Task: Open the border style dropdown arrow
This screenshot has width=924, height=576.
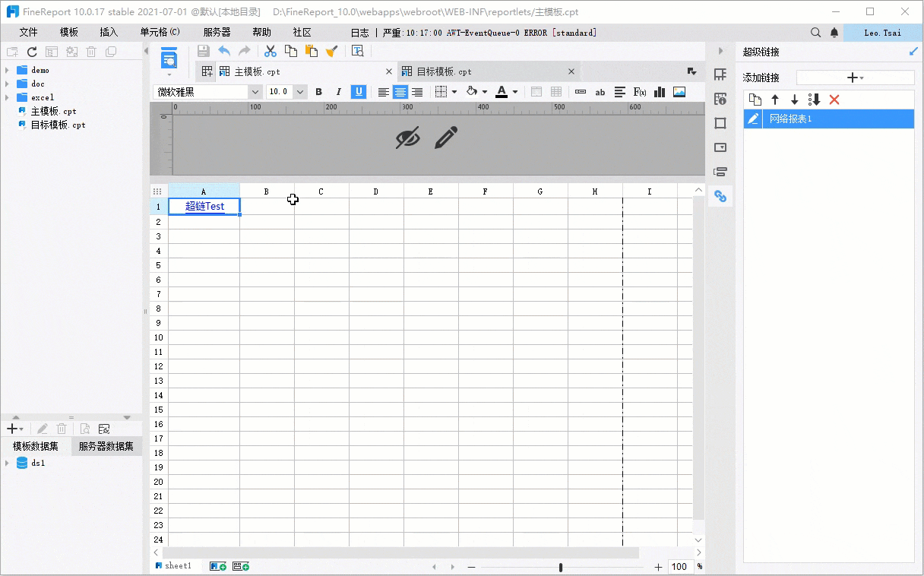Action: pyautogui.click(x=454, y=92)
